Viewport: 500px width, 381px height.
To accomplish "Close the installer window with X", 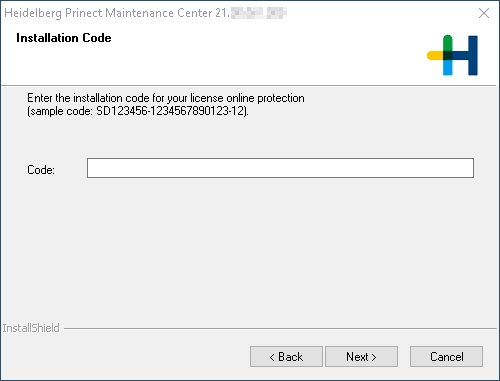I will (484, 13).
